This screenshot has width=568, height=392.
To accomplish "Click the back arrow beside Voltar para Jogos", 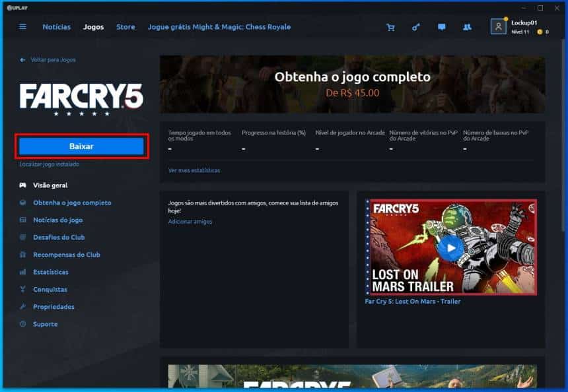I will click(23, 59).
